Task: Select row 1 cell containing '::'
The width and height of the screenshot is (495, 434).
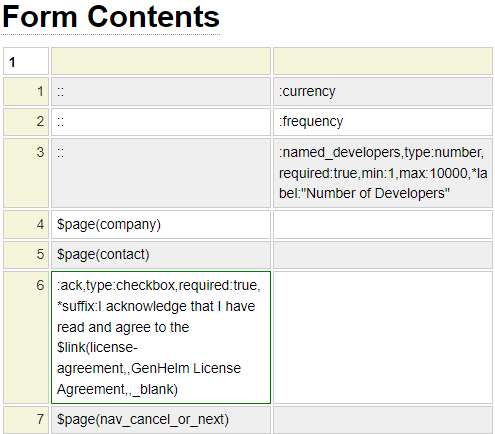Action: [161, 91]
